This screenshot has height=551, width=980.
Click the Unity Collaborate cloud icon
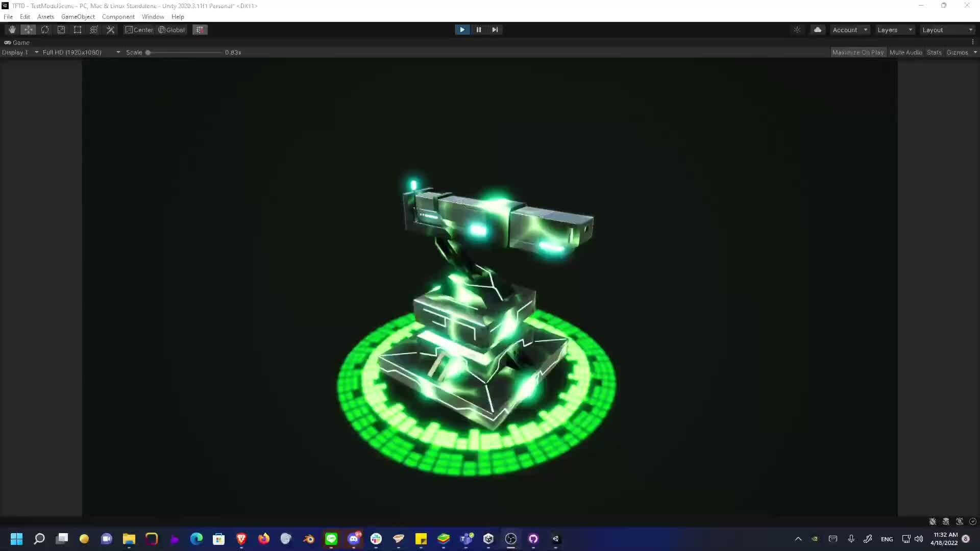(818, 30)
